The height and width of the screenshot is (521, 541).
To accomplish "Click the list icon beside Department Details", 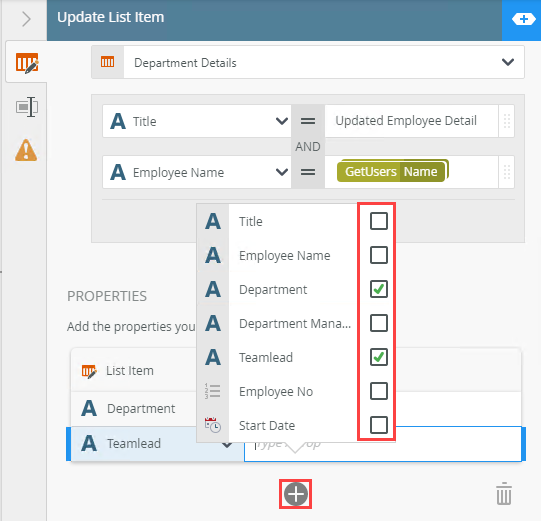I will coord(107,62).
